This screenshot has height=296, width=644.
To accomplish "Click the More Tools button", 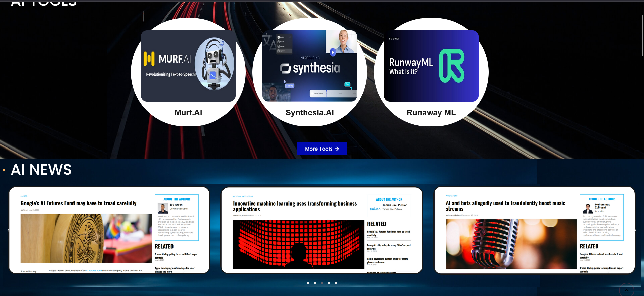I will (x=322, y=149).
